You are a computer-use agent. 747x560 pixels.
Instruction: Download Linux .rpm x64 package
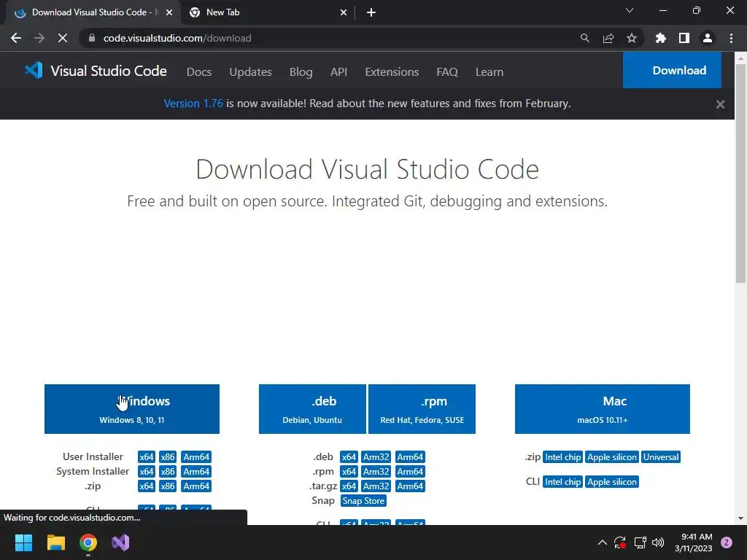click(x=349, y=472)
